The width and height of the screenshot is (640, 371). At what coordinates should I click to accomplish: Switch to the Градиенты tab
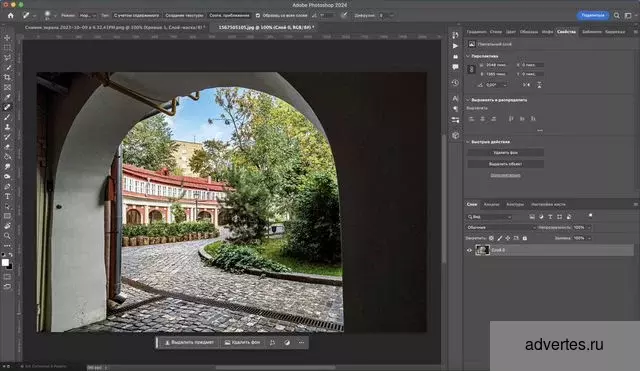coord(476,31)
